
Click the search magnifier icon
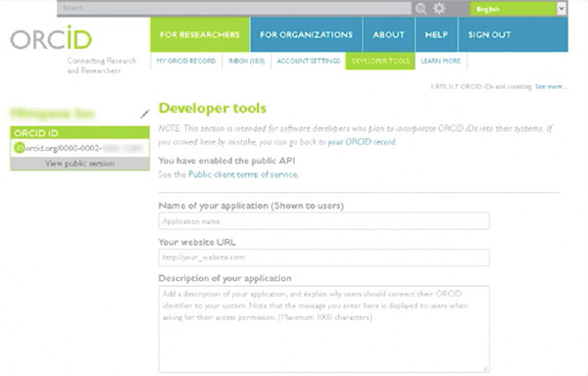(420, 8)
